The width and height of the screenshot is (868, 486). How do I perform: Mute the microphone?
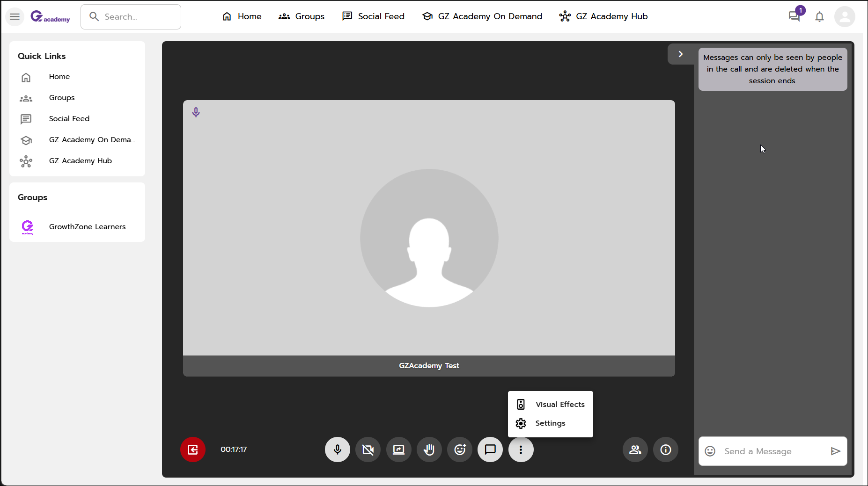338,450
